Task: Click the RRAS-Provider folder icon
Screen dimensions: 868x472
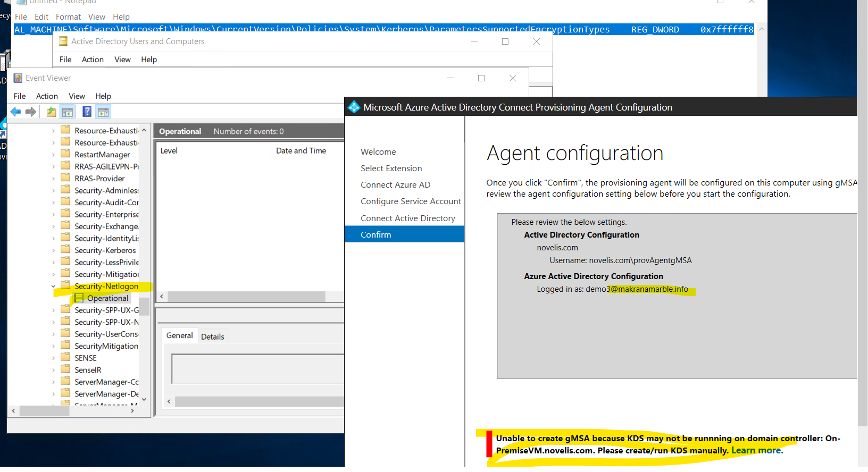Action: [66, 178]
